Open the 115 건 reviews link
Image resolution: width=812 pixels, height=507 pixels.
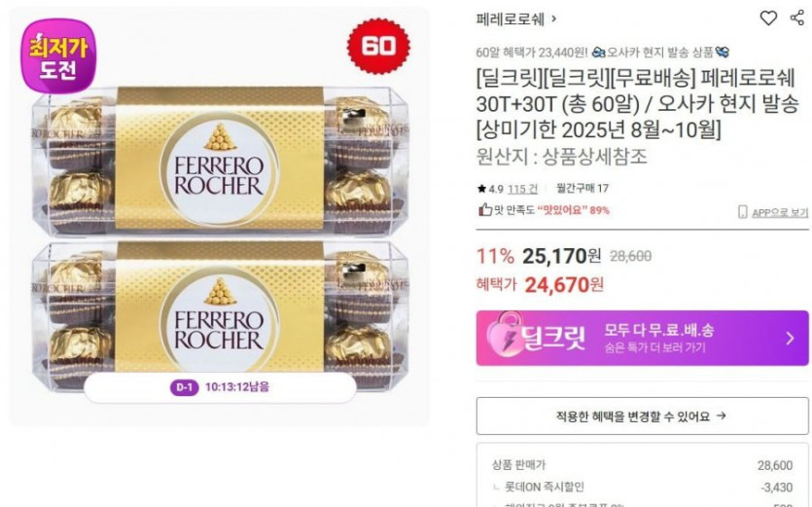coord(522,189)
